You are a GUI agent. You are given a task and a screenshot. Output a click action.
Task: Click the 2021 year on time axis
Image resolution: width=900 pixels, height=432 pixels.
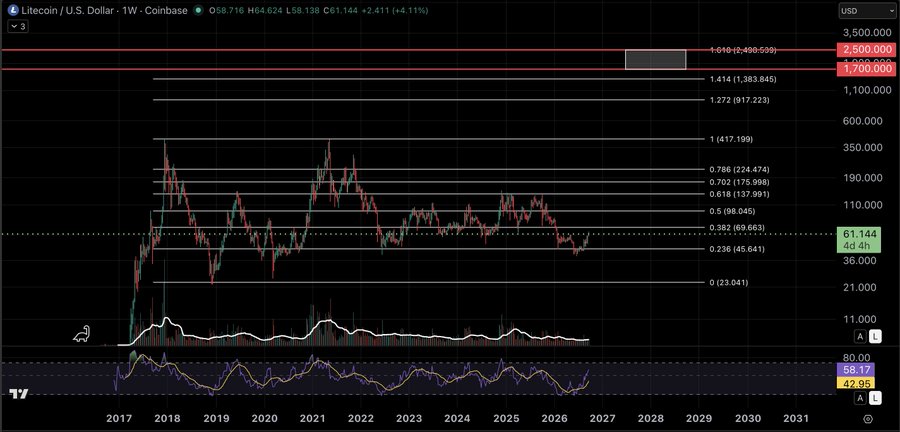[313, 419]
